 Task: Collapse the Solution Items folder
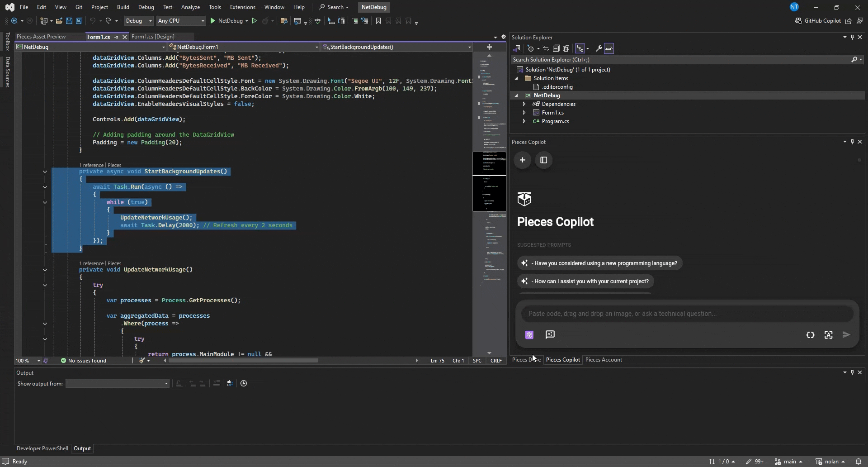[x=516, y=78]
